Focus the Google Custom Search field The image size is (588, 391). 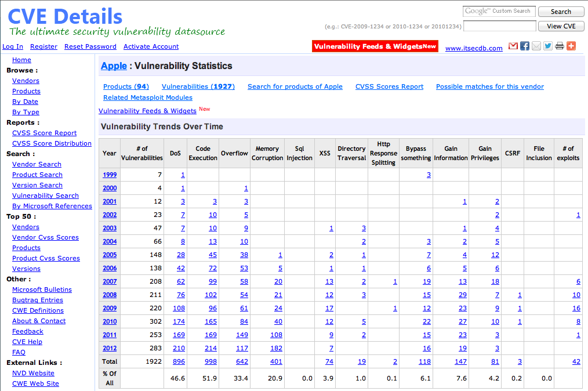point(499,11)
